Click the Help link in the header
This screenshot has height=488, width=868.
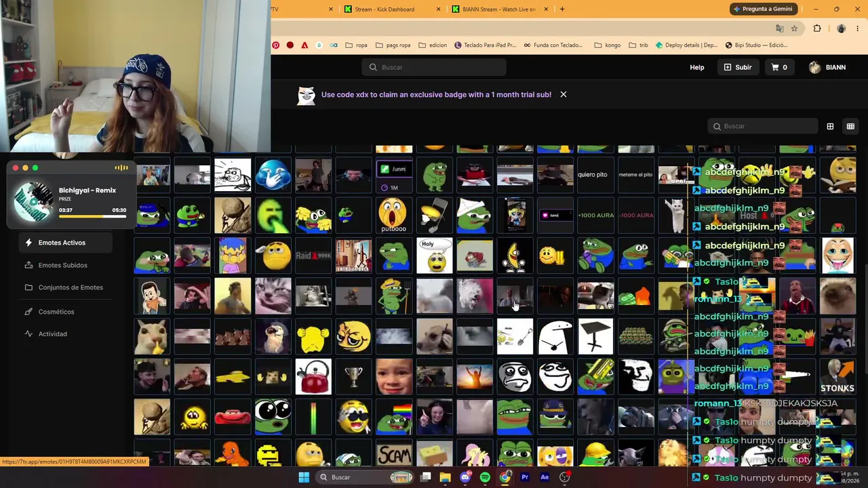697,67
